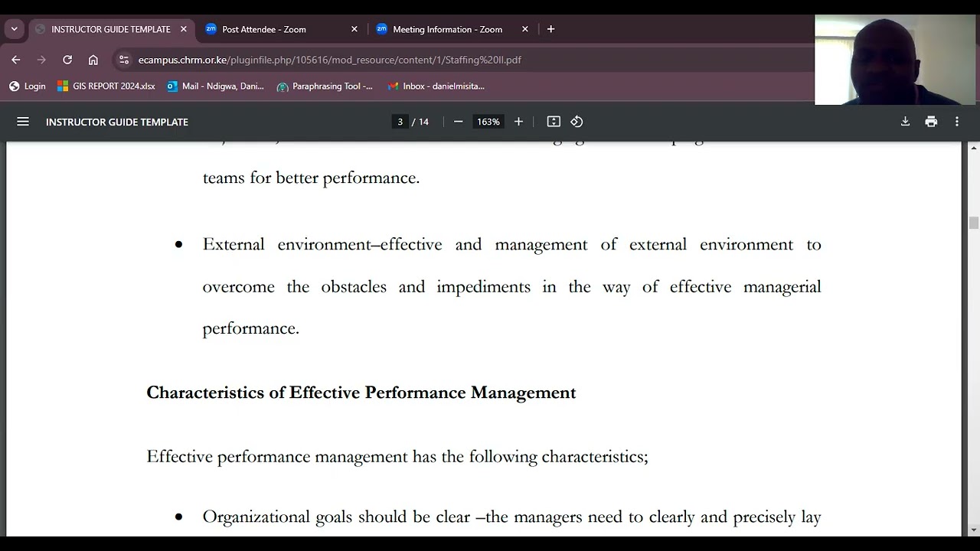View site information icon in address bar
The width and height of the screenshot is (980, 551).
[x=124, y=60]
